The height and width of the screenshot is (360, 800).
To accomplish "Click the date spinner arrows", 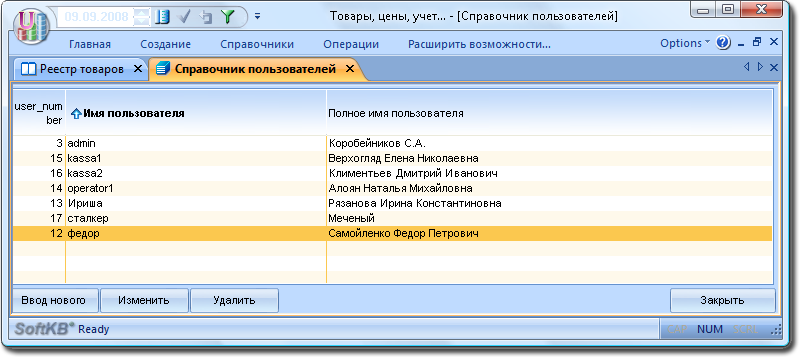I will coord(141,17).
